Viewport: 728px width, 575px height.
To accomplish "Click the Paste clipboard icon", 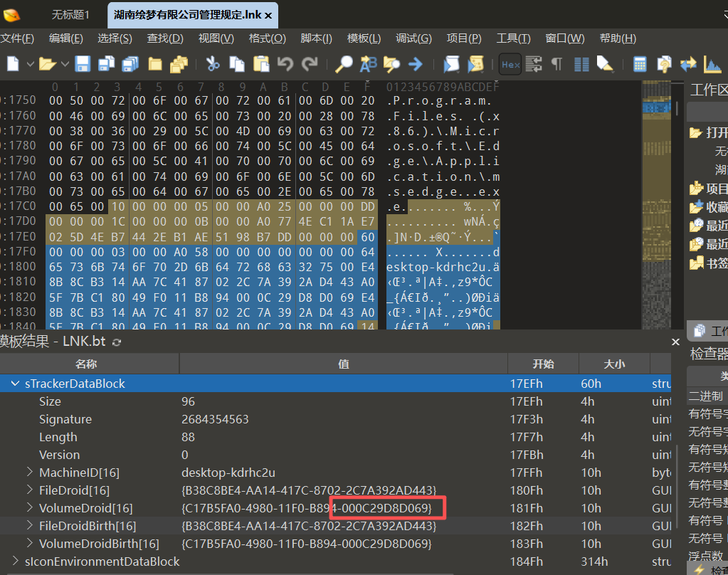I will [x=261, y=63].
